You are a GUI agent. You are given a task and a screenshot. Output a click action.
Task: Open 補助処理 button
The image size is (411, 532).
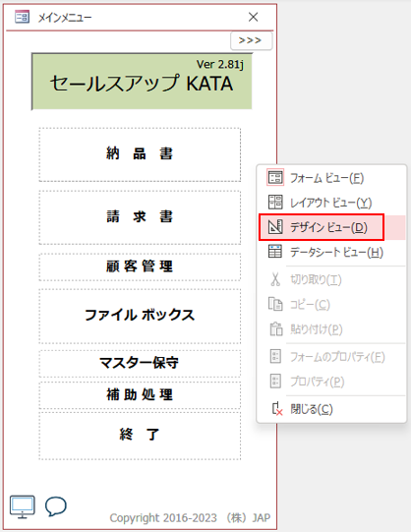coord(140,395)
